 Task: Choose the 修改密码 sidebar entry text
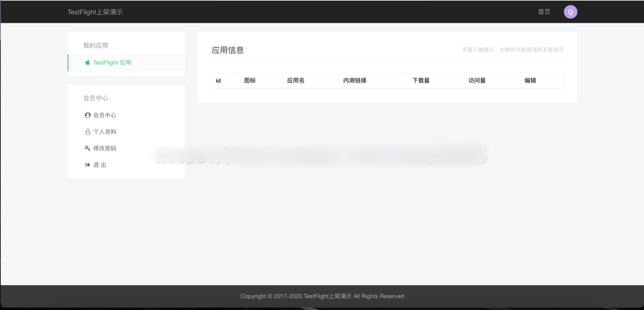(x=104, y=148)
